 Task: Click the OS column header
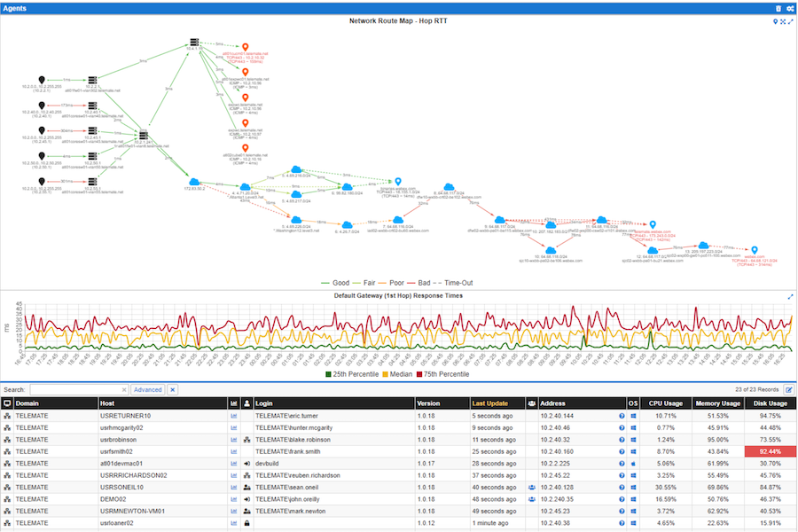tap(633, 403)
